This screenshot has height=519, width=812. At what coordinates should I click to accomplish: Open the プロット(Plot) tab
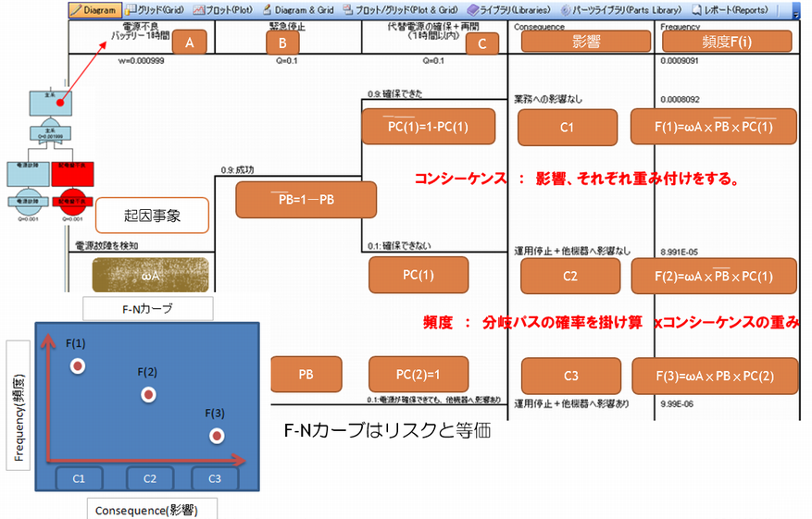(223, 10)
